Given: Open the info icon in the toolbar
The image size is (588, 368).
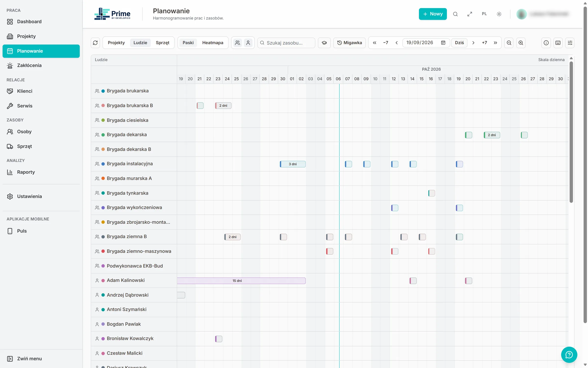Looking at the screenshot, I should (546, 43).
